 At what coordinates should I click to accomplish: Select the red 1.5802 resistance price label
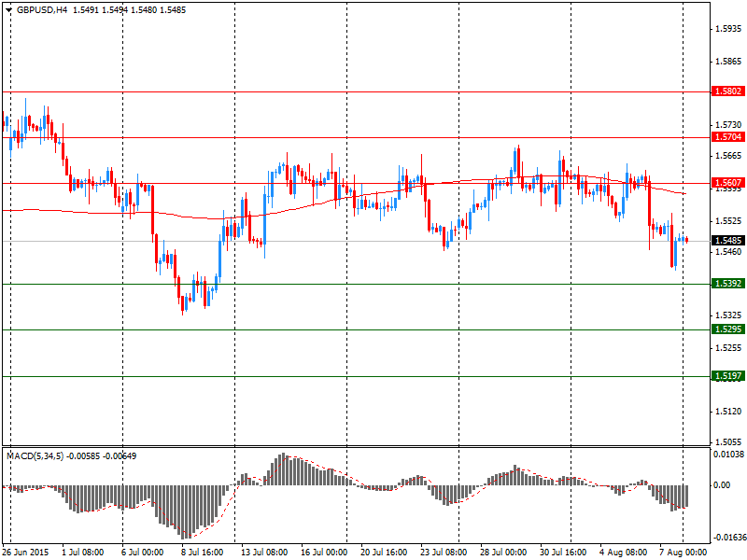[728, 91]
